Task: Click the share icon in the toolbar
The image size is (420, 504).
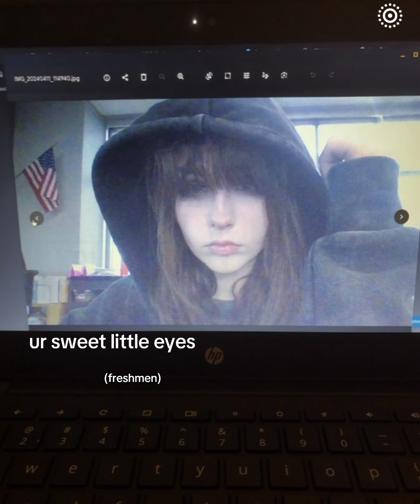Action: click(125, 77)
